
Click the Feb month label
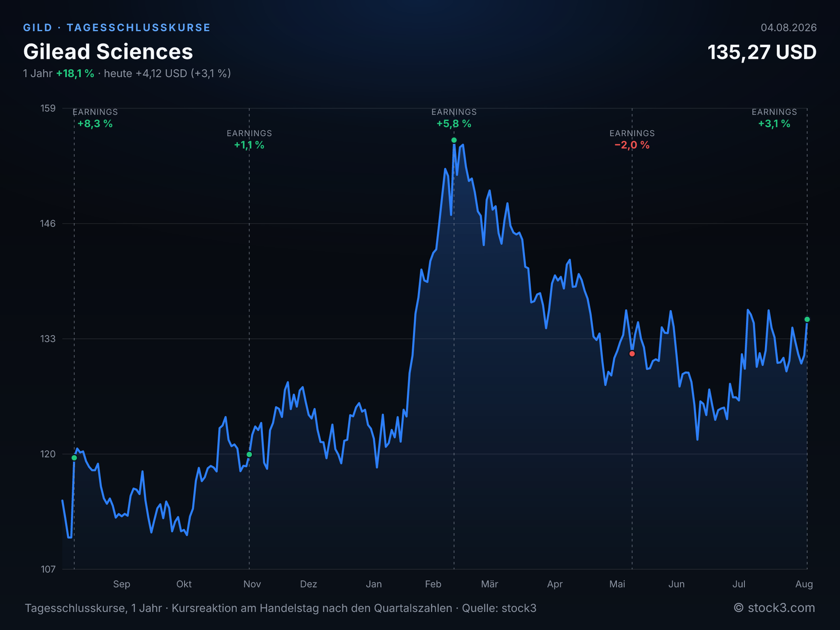(x=433, y=584)
